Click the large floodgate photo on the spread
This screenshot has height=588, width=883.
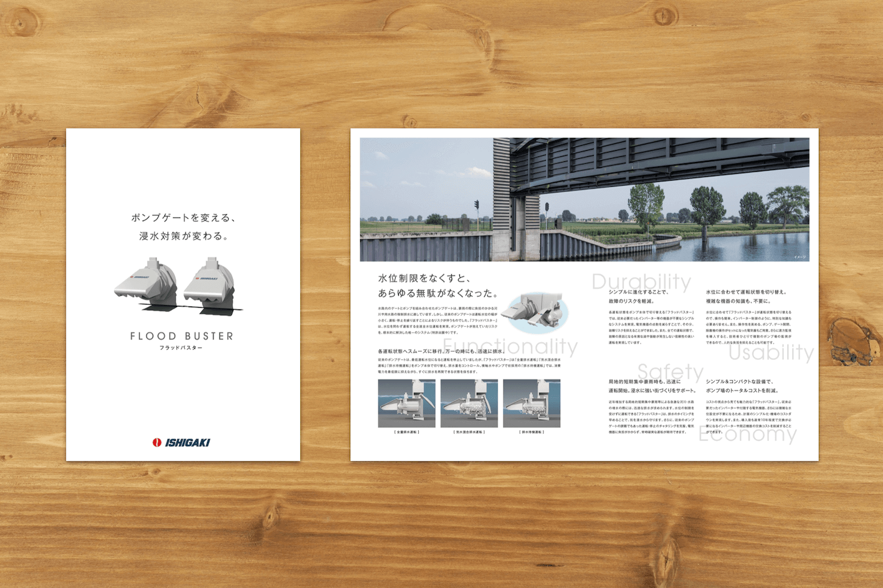pyautogui.click(x=585, y=199)
